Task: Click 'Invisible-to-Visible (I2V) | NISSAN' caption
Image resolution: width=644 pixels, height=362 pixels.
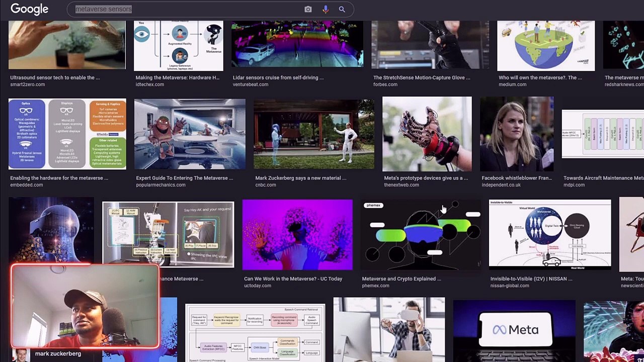Action: pos(531,279)
